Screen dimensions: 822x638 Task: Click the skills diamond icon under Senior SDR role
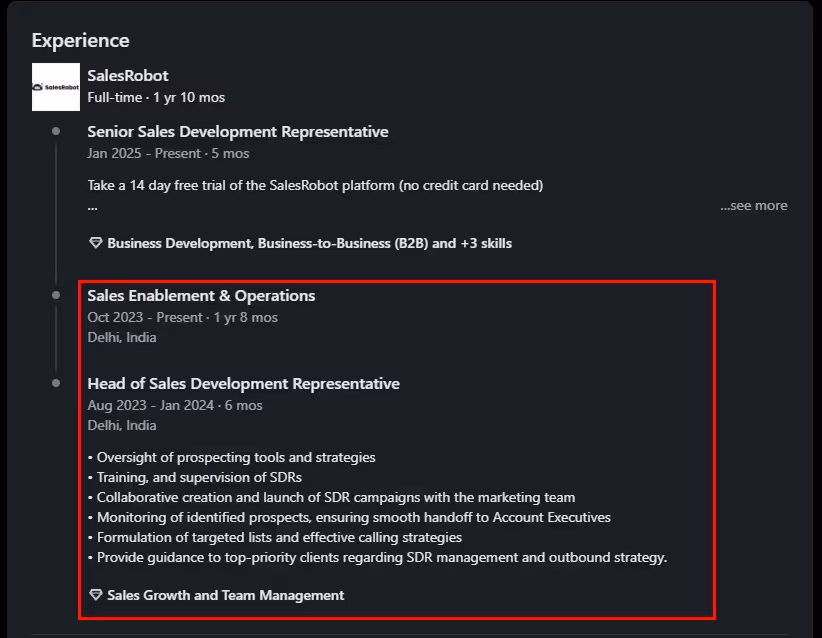95,243
